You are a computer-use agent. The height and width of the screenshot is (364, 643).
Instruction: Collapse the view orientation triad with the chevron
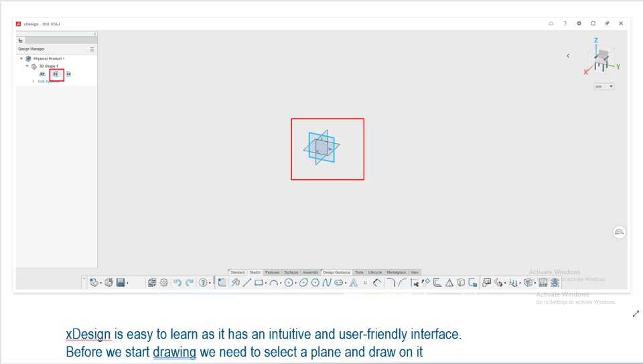pyautogui.click(x=568, y=56)
